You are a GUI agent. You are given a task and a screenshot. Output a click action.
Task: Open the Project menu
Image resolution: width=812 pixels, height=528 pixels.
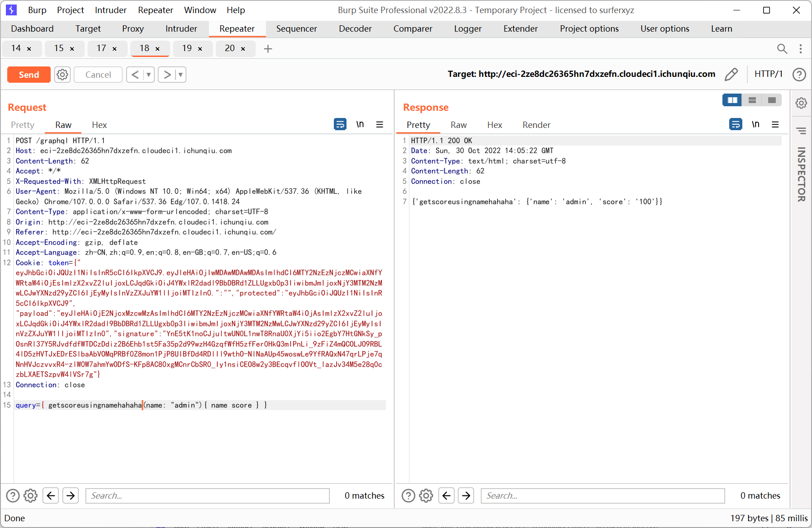coord(71,10)
